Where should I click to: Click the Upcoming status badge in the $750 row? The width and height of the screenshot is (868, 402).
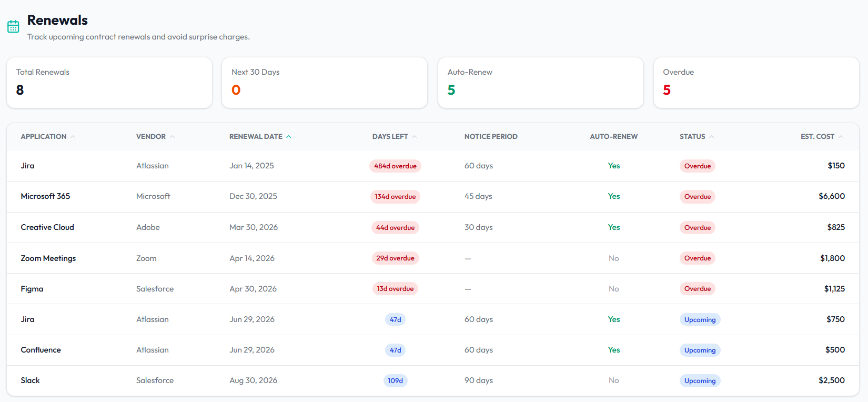click(700, 320)
